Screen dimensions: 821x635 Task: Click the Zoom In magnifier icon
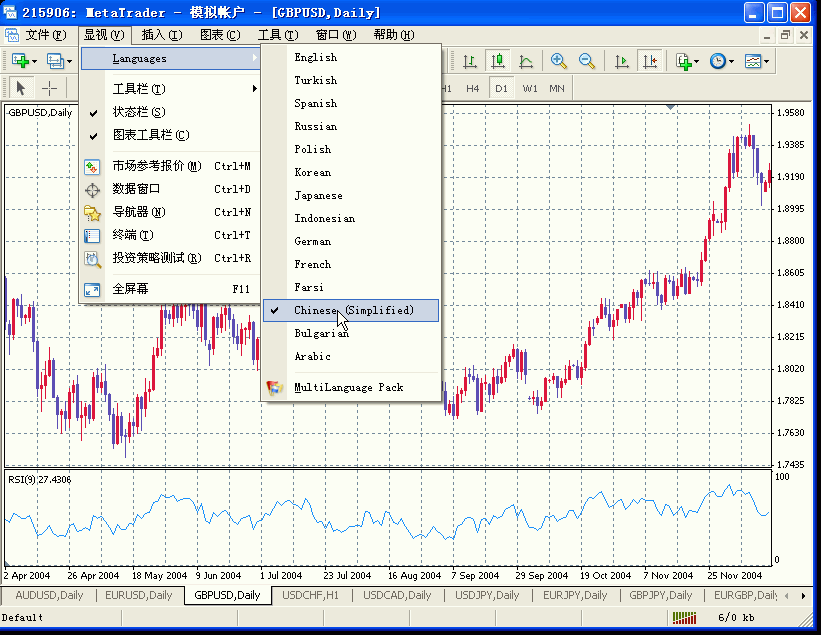(x=559, y=61)
